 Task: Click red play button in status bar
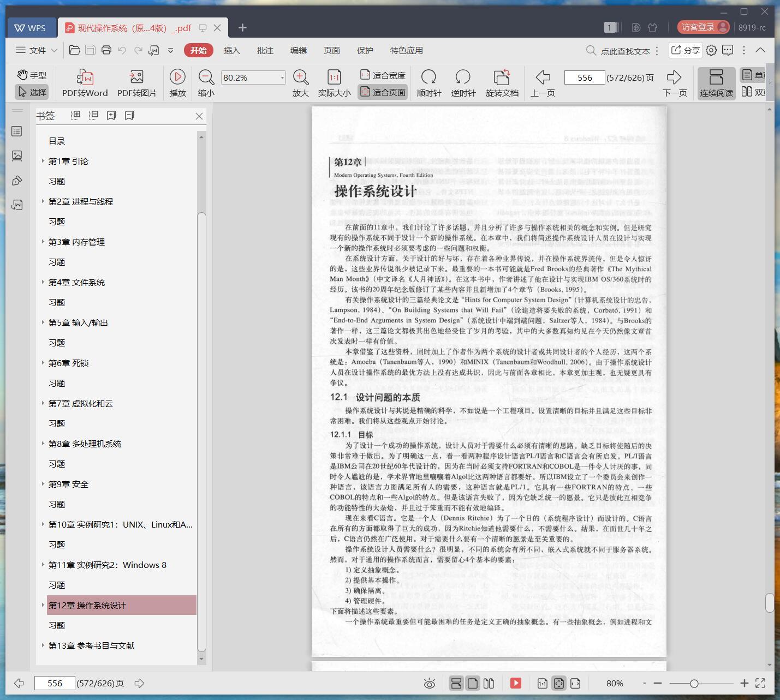pos(515,683)
